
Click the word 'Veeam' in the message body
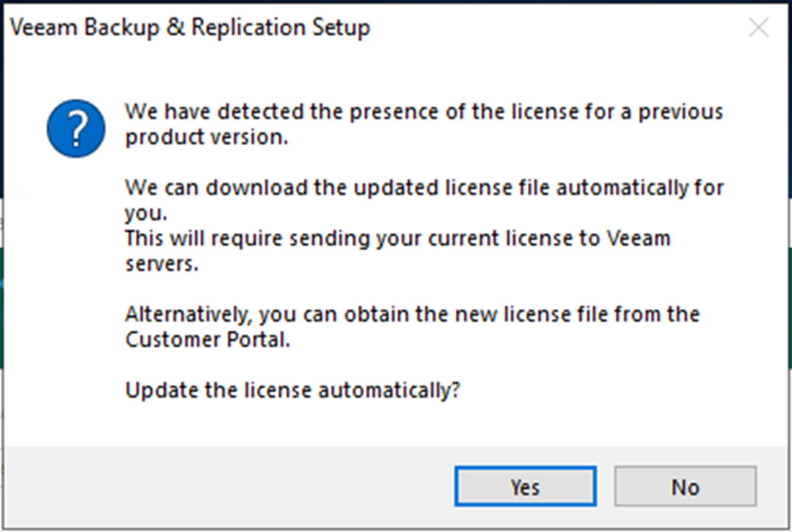click(639, 238)
